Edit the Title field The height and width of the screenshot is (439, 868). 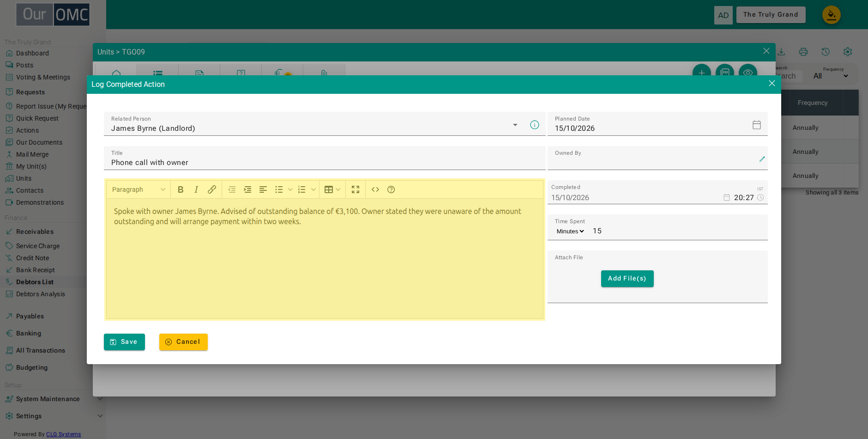[325, 158]
